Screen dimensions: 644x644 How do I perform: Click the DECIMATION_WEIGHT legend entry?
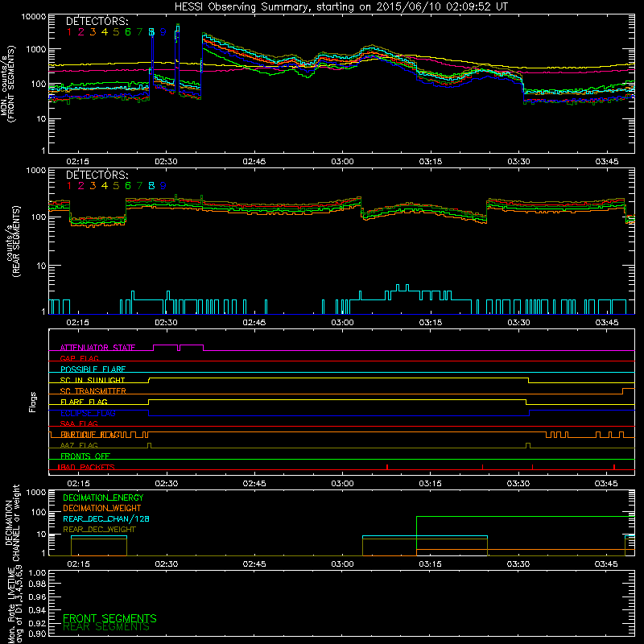(x=102, y=508)
